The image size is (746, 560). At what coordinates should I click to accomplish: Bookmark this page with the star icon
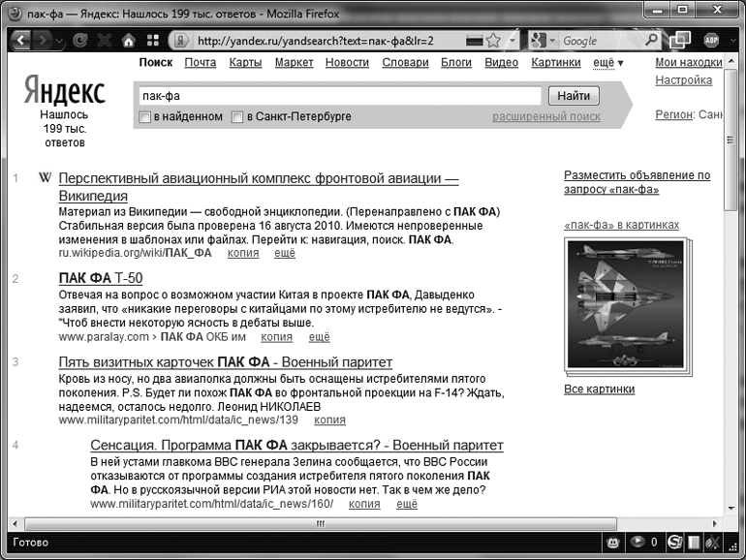(x=493, y=41)
